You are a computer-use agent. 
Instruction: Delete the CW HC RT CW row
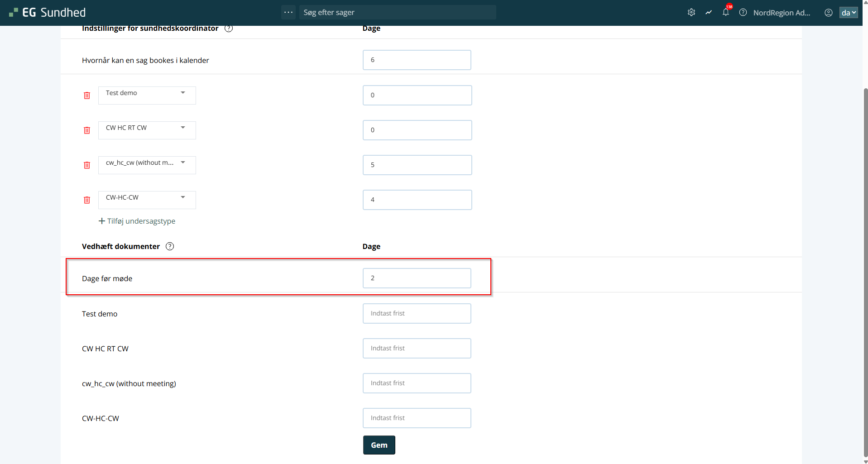87,130
